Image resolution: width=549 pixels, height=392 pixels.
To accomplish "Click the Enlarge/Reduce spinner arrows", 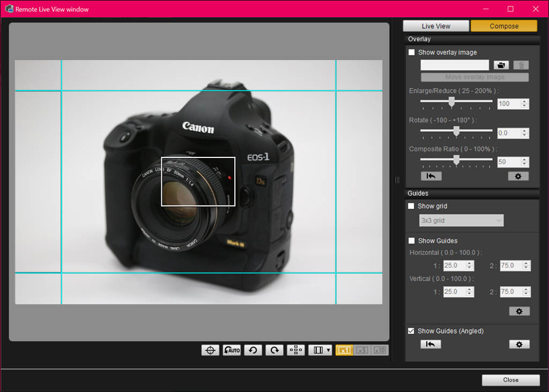I will [x=524, y=103].
